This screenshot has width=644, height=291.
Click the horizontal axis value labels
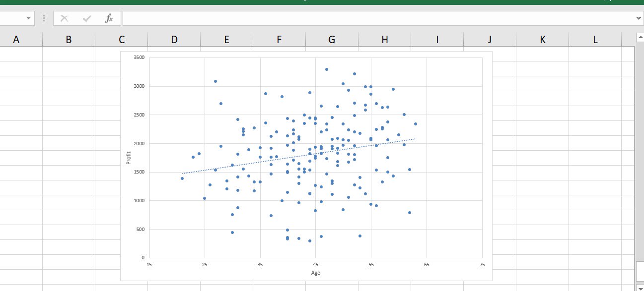tap(315, 264)
